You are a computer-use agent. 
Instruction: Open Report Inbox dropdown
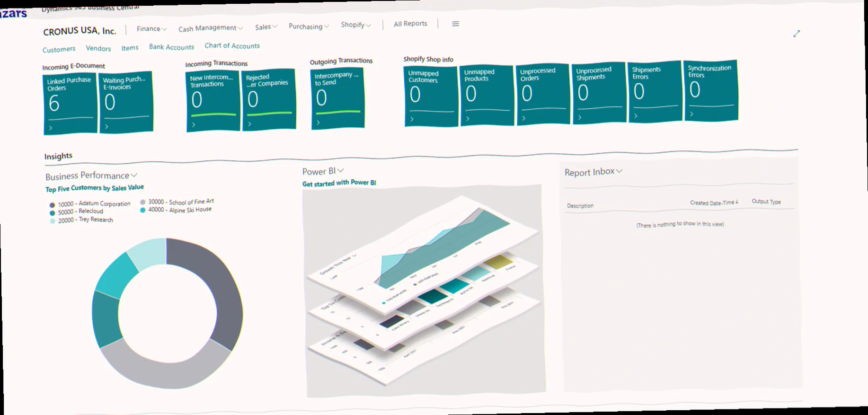pyautogui.click(x=619, y=171)
